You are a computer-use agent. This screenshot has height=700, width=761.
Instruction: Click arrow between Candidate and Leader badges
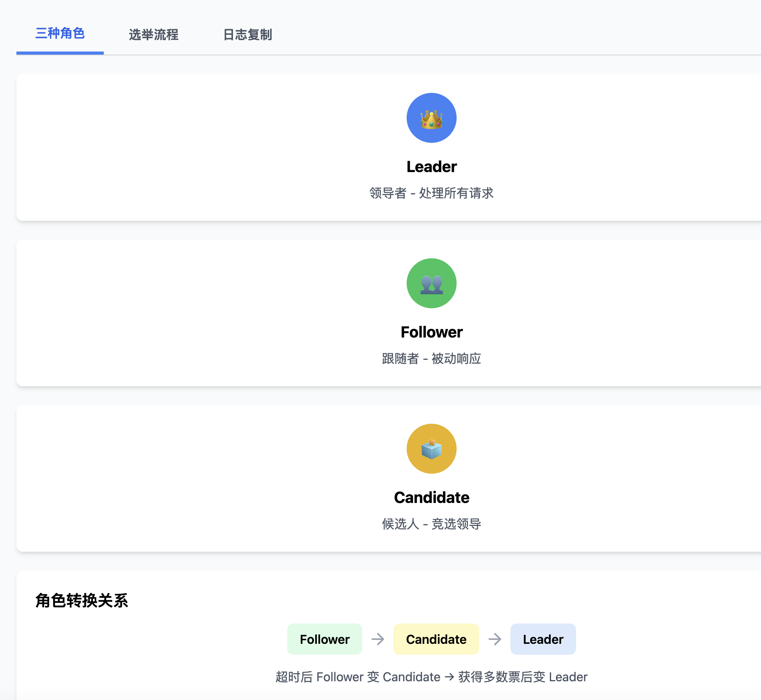coord(494,639)
